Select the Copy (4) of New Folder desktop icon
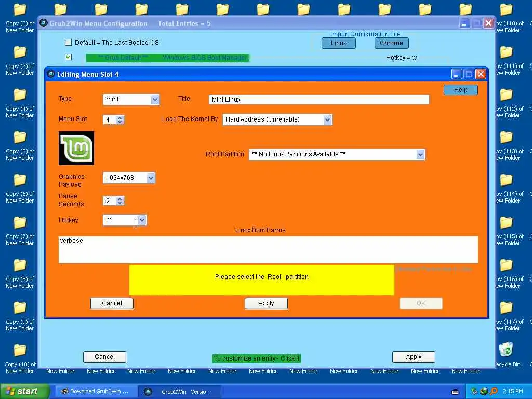 (x=20, y=104)
